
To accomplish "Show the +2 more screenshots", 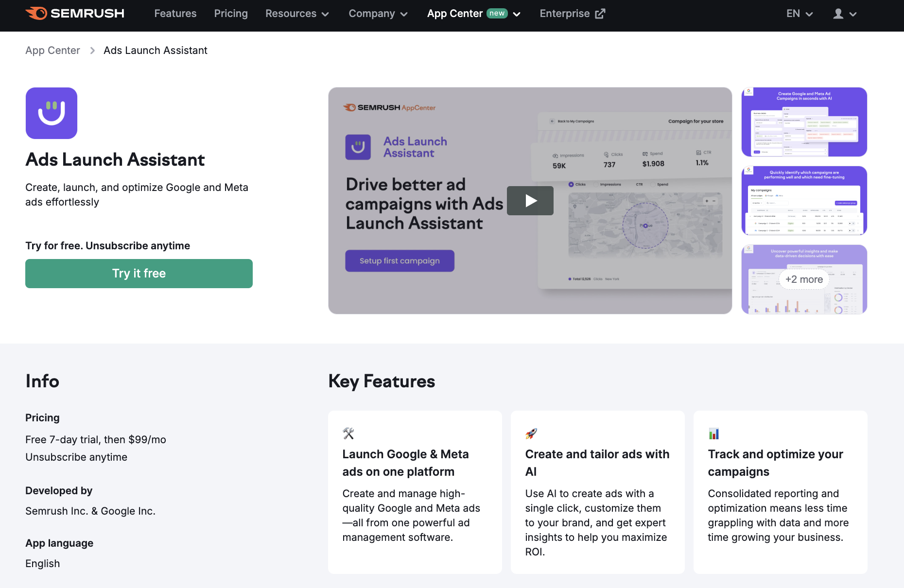I will [804, 279].
